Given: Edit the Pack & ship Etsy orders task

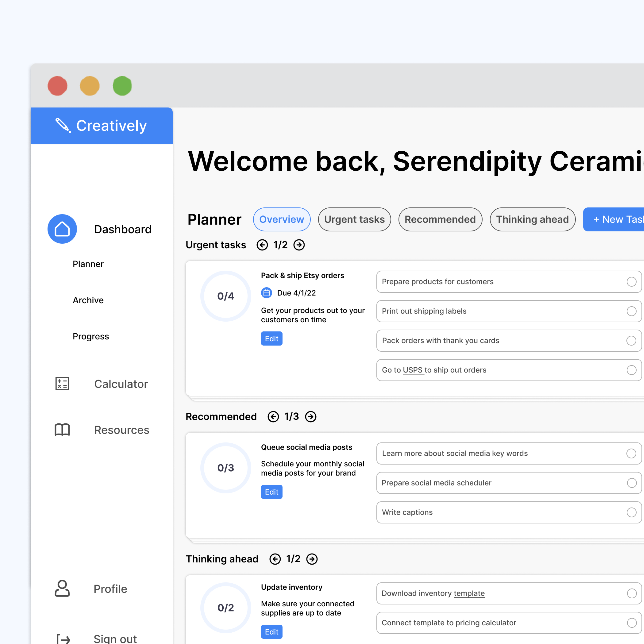Looking at the screenshot, I should click(x=272, y=339).
